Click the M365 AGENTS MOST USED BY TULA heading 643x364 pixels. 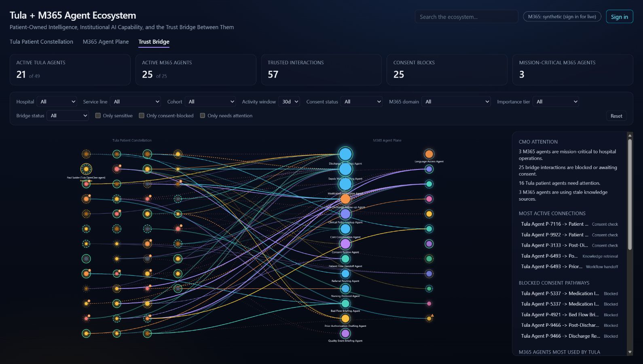pyautogui.click(x=559, y=352)
